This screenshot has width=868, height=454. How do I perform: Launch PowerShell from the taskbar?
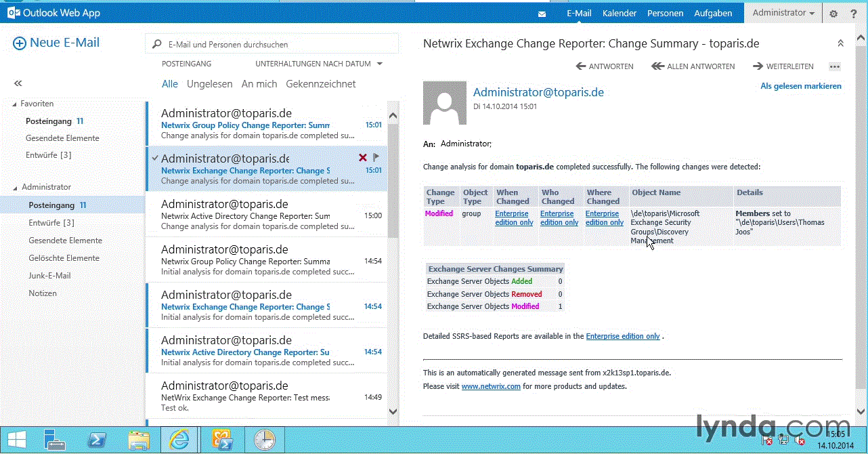click(x=97, y=440)
